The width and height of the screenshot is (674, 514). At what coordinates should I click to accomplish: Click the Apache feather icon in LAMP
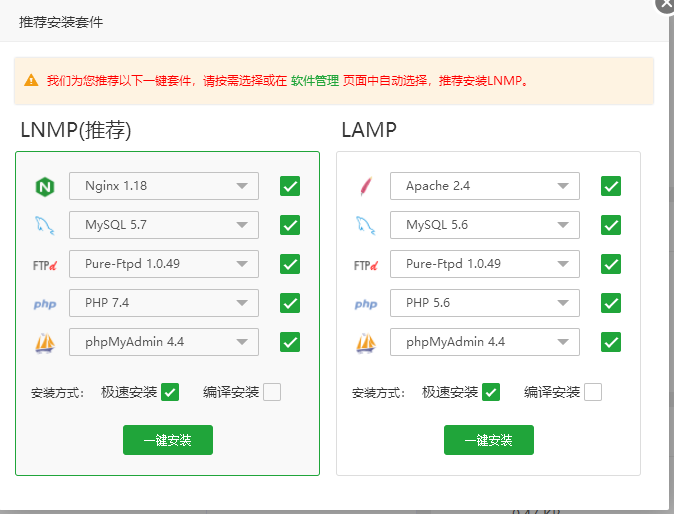pos(366,187)
